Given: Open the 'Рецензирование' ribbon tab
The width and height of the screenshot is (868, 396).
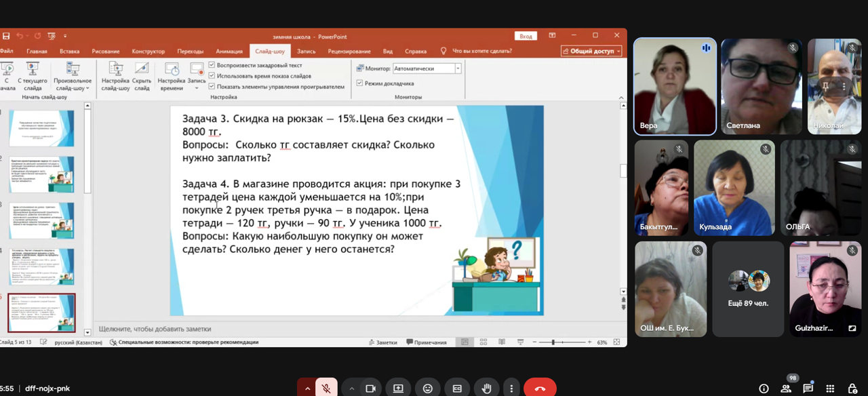Looking at the screenshot, I should [x=349, y=52].
